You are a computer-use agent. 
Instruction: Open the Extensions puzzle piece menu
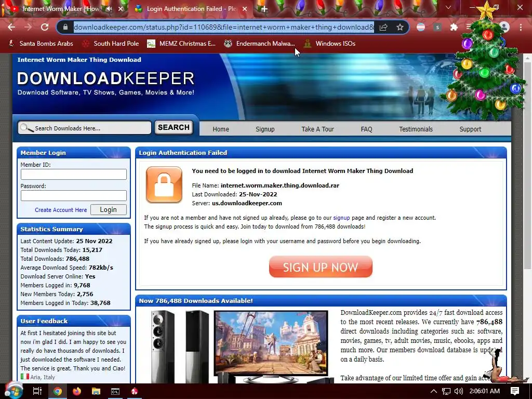[x=454, y=27]
